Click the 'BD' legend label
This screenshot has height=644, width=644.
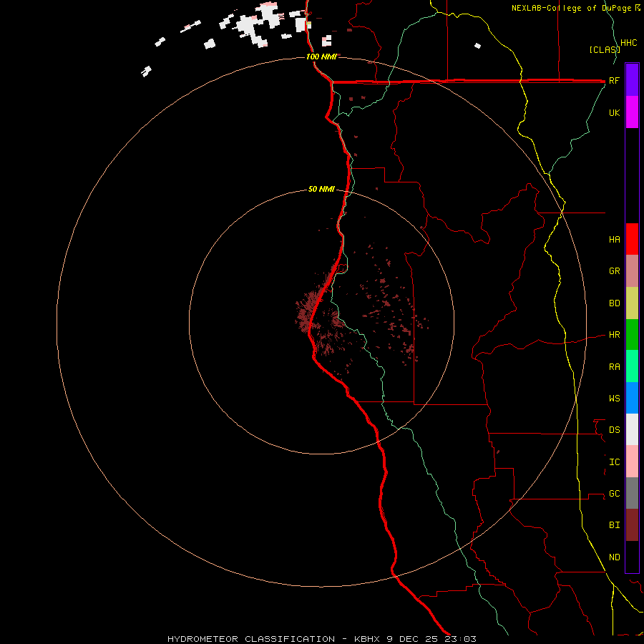pyautogui.click(x=615, y=303)
